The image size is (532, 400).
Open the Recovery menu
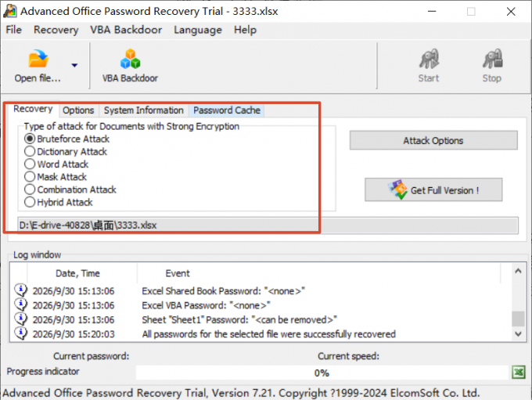(56, 30)
